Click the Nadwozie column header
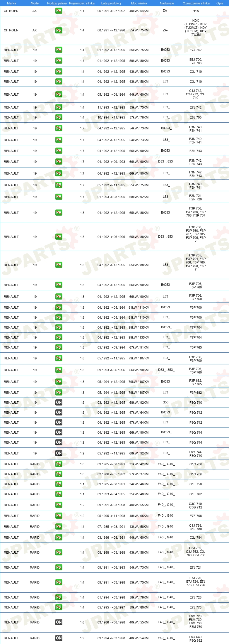This screenshot has height=644, width=229. point(167,3)
